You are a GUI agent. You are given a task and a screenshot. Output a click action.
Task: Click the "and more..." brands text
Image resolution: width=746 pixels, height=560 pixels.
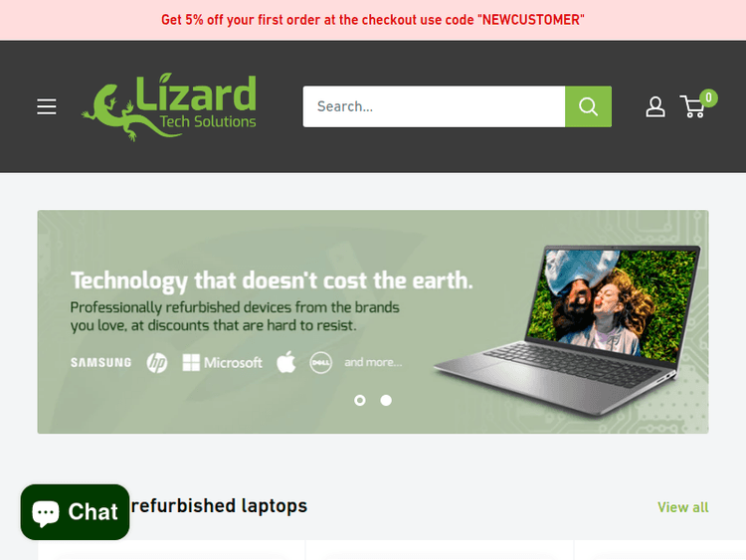click(373, 362)
